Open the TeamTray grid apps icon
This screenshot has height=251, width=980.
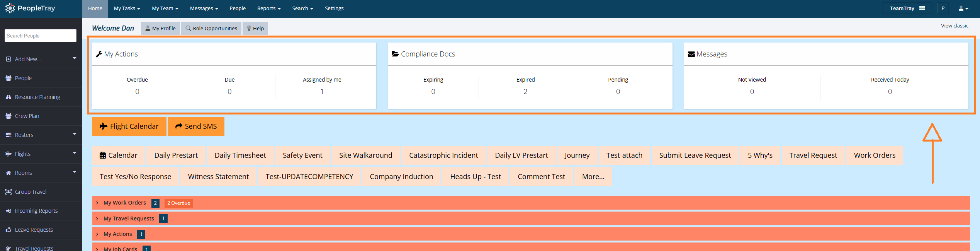[922, 8]
